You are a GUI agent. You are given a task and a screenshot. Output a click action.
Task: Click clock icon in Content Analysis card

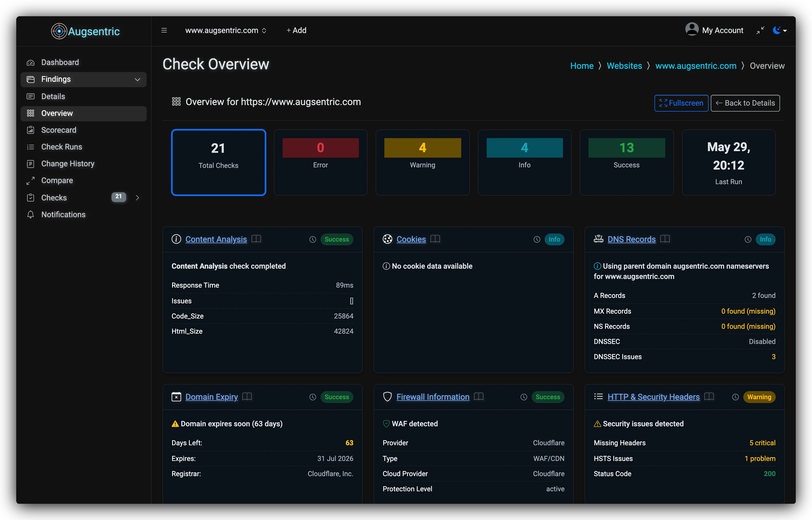313,239
